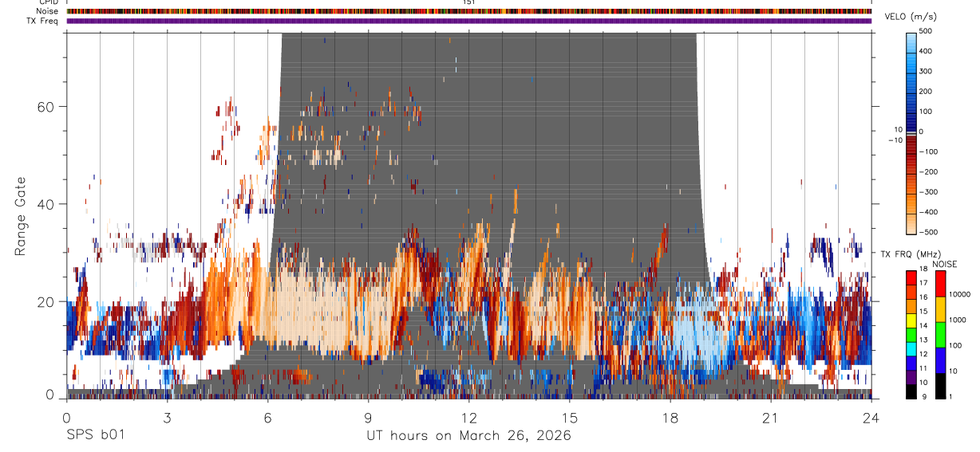
Task: Click the 15 hour tick label on time axis
Action: coord(569,418)
